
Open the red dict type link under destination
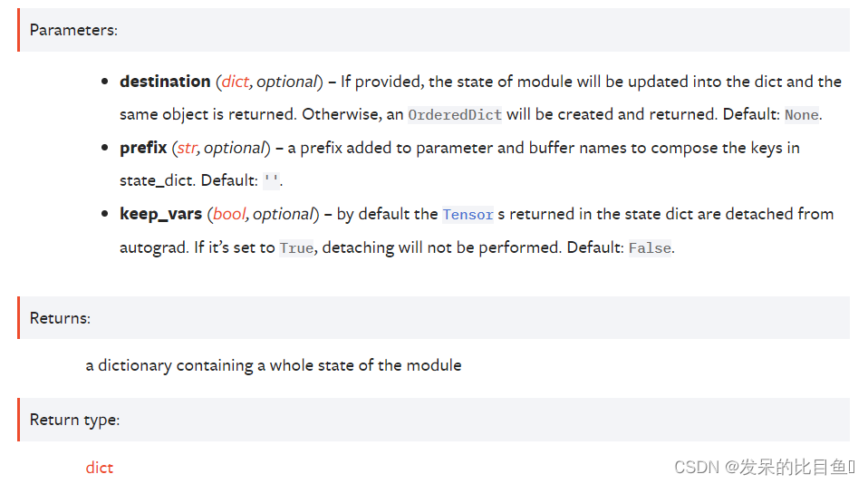236,82
